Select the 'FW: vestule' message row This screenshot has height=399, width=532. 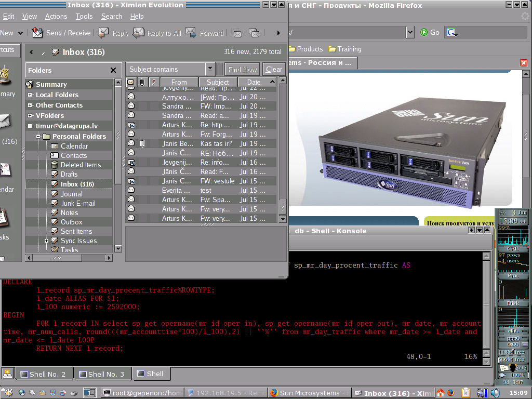click(201, 181)
